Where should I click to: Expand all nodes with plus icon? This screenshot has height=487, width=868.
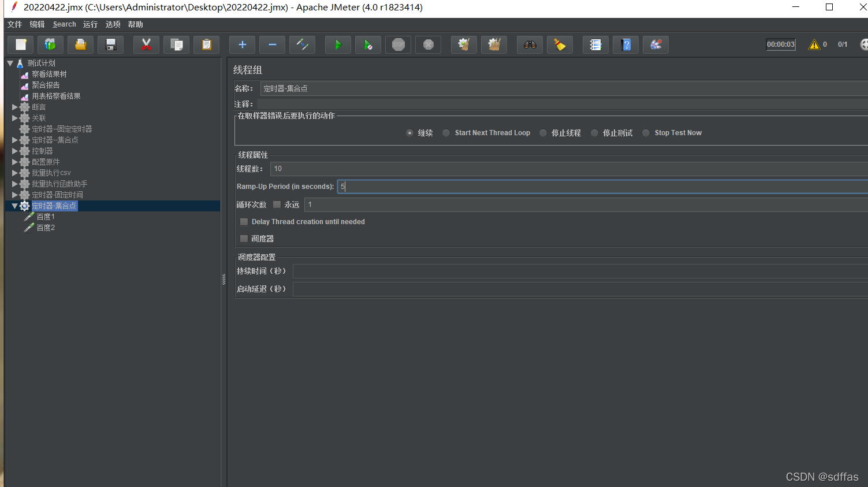click(x=243, y=44)
